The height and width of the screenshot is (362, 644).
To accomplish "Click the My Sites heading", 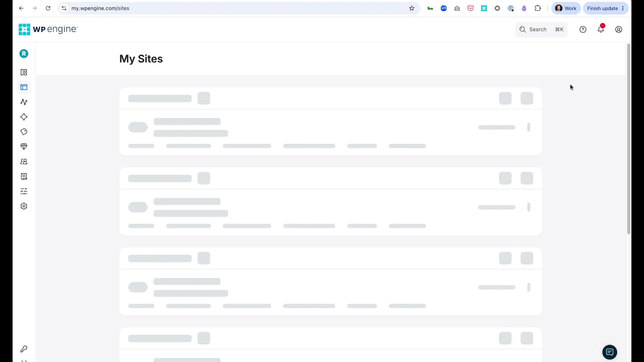I will pyautogui.click(x=141, y=59).
